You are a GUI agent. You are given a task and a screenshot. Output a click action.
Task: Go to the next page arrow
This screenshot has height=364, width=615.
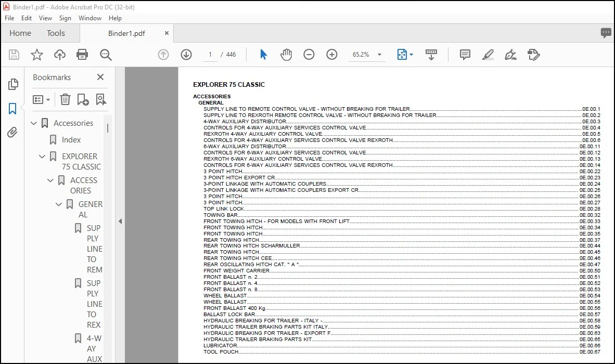[186, 55]
